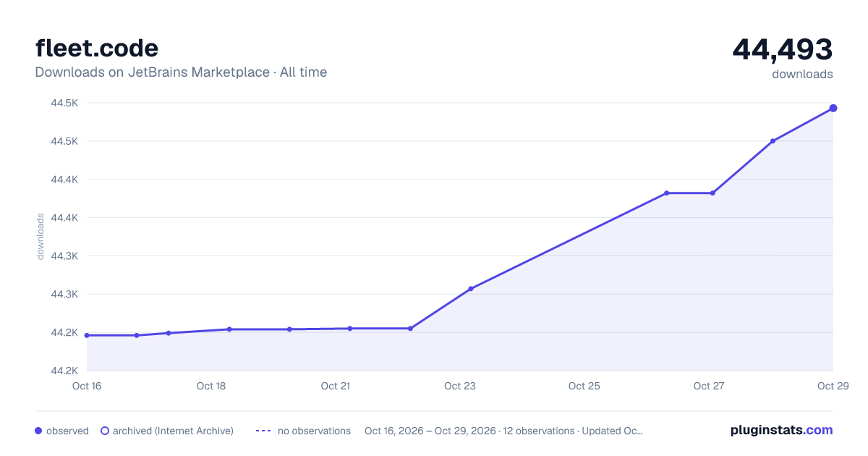
Task: Select the data point between Oct 27 and Oct 29
Action: [x=773, y=141]
